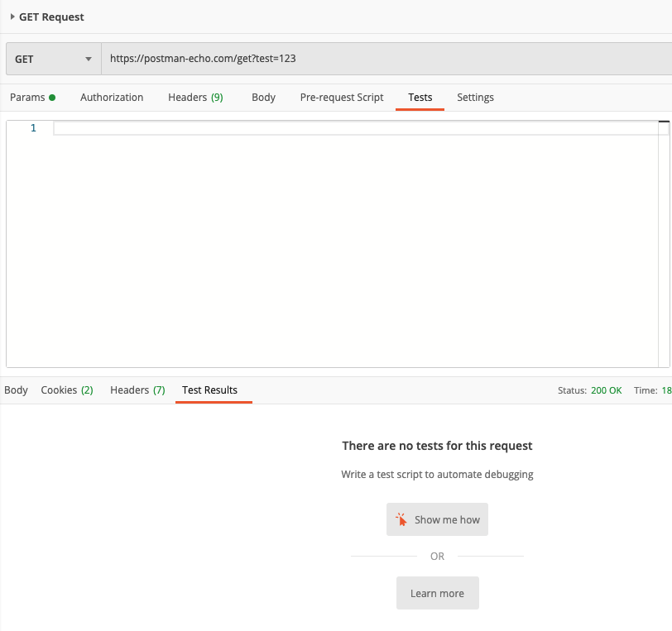Select the Test Results tab
Screen dimensions: 672x631
point(209,390)
